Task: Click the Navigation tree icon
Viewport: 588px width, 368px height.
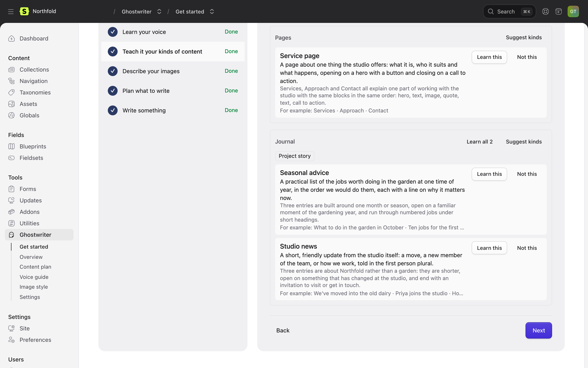Action: tap(11, 81)
